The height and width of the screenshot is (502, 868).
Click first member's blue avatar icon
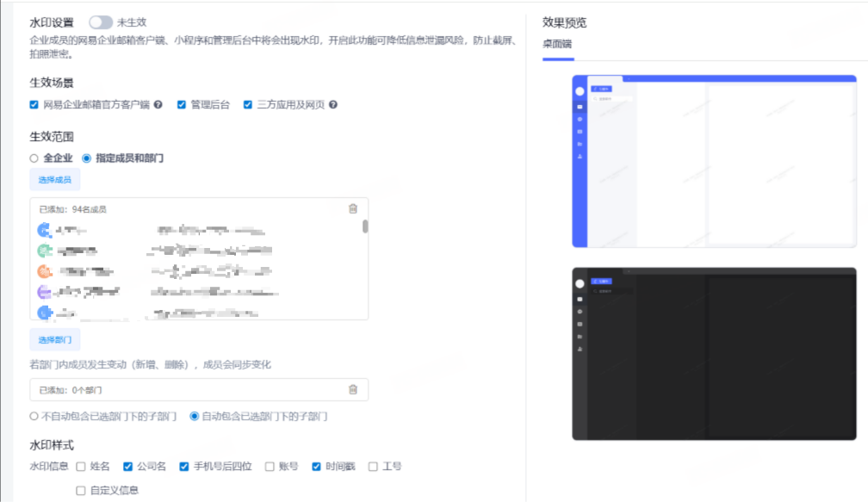point(44,230)
